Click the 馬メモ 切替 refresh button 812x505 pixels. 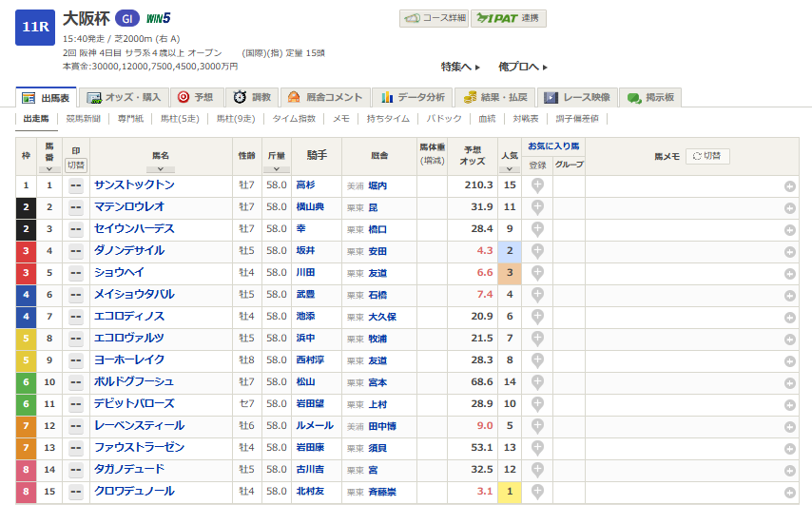pos(707,156)
